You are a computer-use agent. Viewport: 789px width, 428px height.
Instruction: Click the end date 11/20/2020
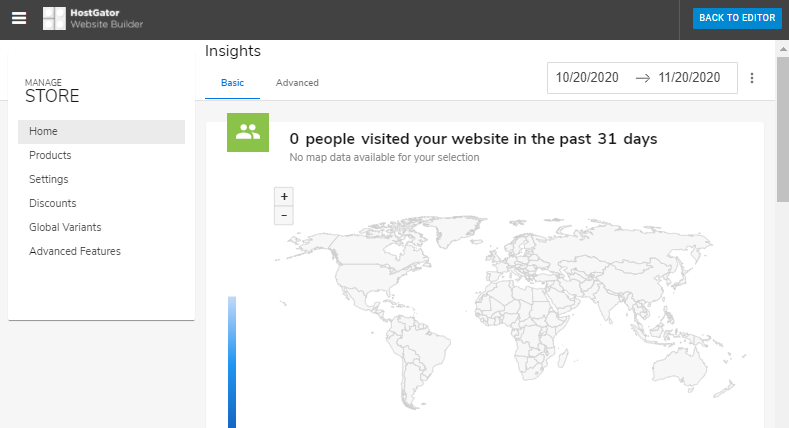coord(689,77)
